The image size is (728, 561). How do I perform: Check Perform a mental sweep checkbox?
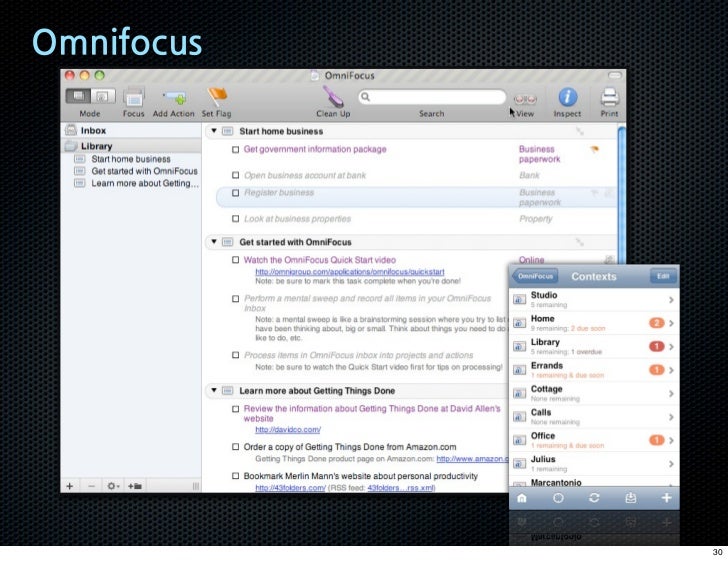click(x=236, y=299)
